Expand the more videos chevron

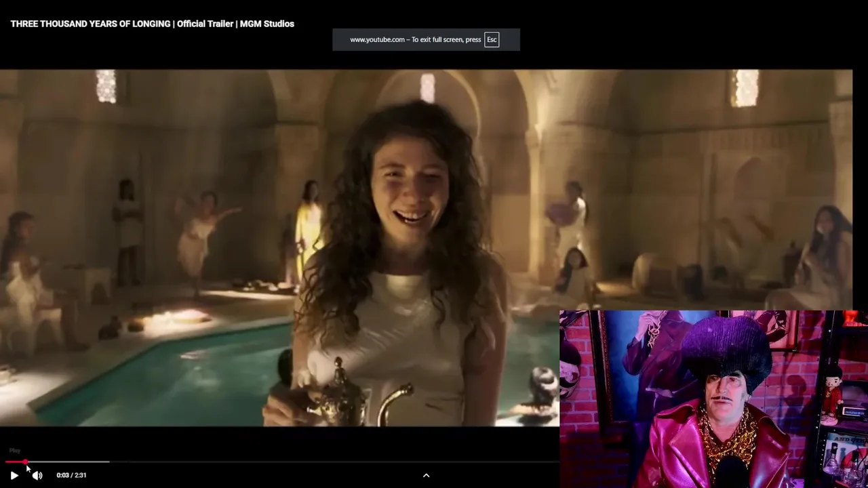(x=427, y=476)
